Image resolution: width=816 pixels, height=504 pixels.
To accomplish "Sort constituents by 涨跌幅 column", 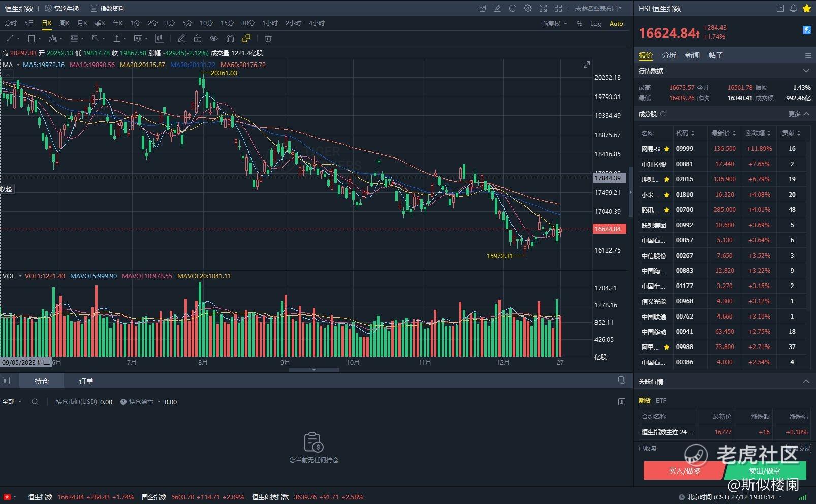I will click(758, 133).
